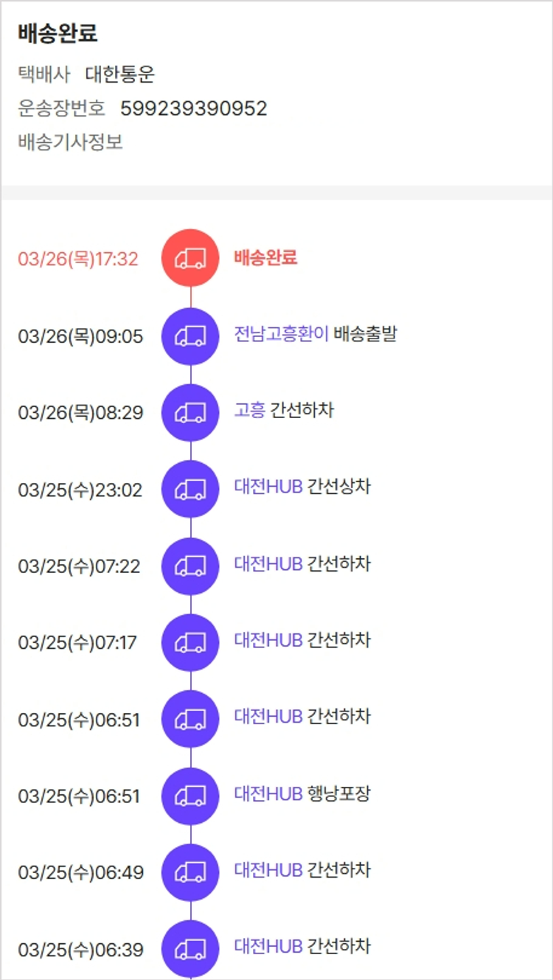Open 대전HUB link in 간선상차 row
The height and width of the screenshot is (980, 553).
click(268, 487)
